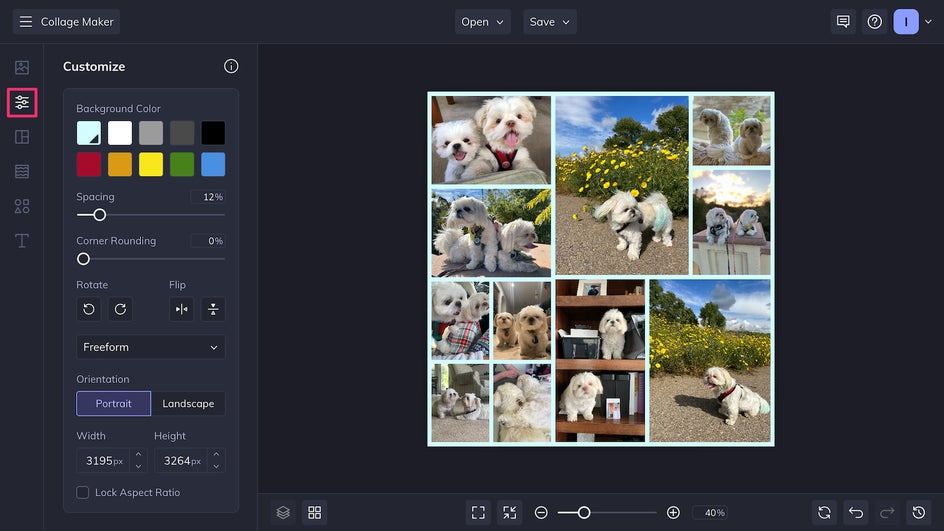Redo the last action
The width and height of the screenshot is (944, 531).
[x=887, y=512]
